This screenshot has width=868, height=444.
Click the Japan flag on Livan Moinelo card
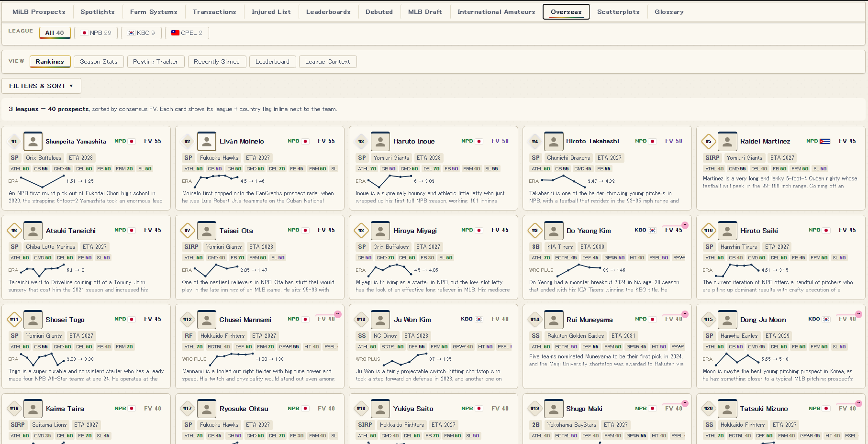(x=305, y=141)
